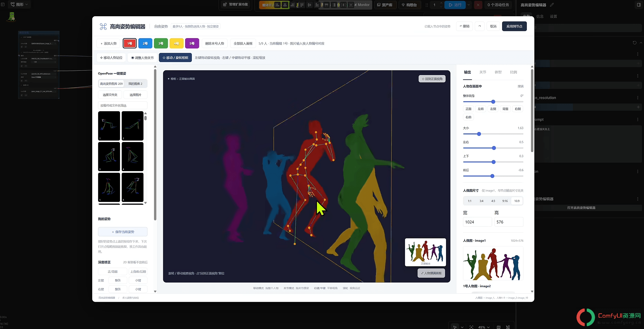
Task: Switch to the 体型 tab
Action: (498, 72)
